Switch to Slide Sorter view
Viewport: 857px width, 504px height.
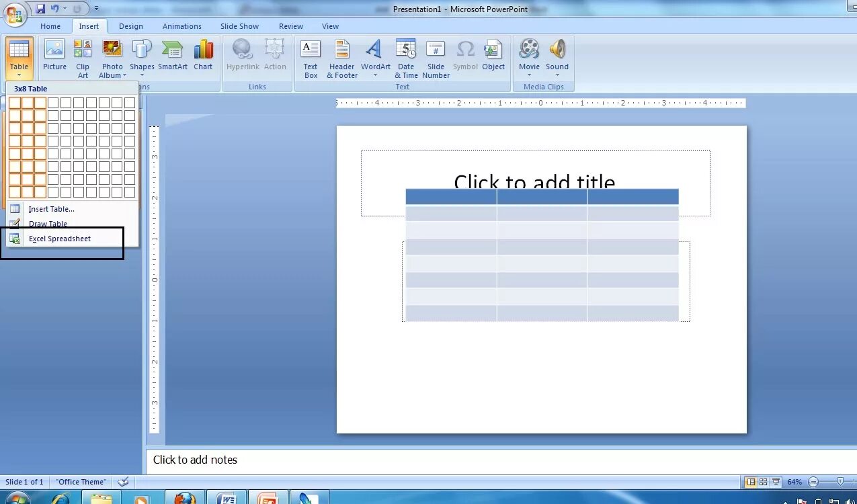[764, 482]
